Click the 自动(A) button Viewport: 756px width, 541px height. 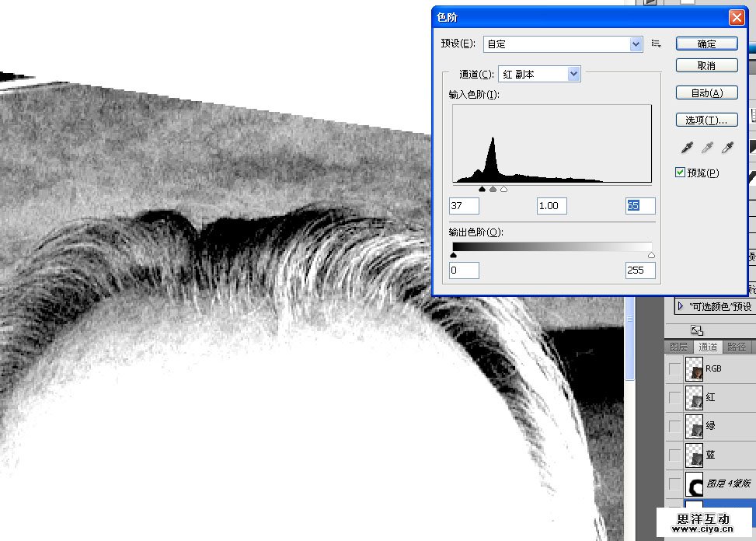point(706,93)
